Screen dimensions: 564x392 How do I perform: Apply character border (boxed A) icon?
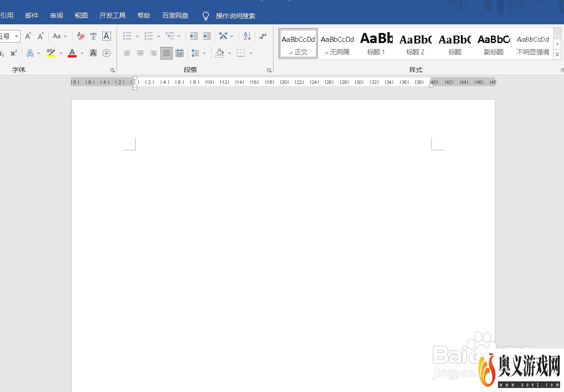point(107,36)
